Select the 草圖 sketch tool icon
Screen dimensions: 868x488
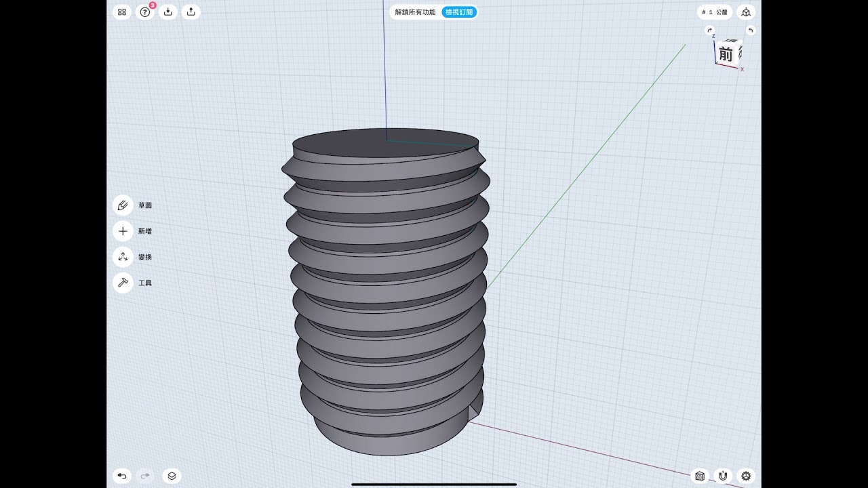coord(123,205)
